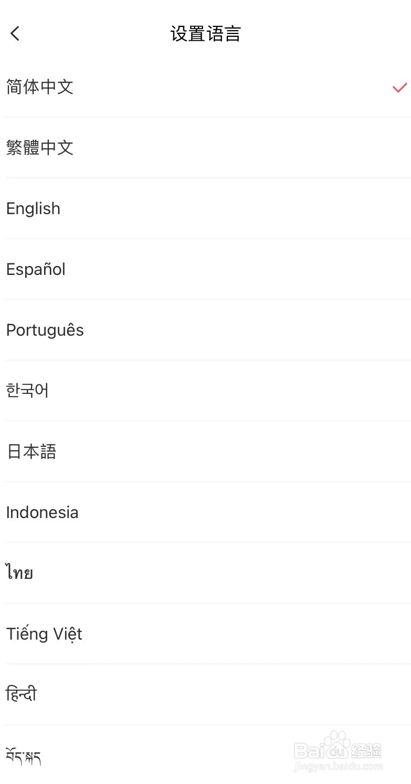Switch language to Español
This screenshot has height=784, width=411.
coord(206,269)
